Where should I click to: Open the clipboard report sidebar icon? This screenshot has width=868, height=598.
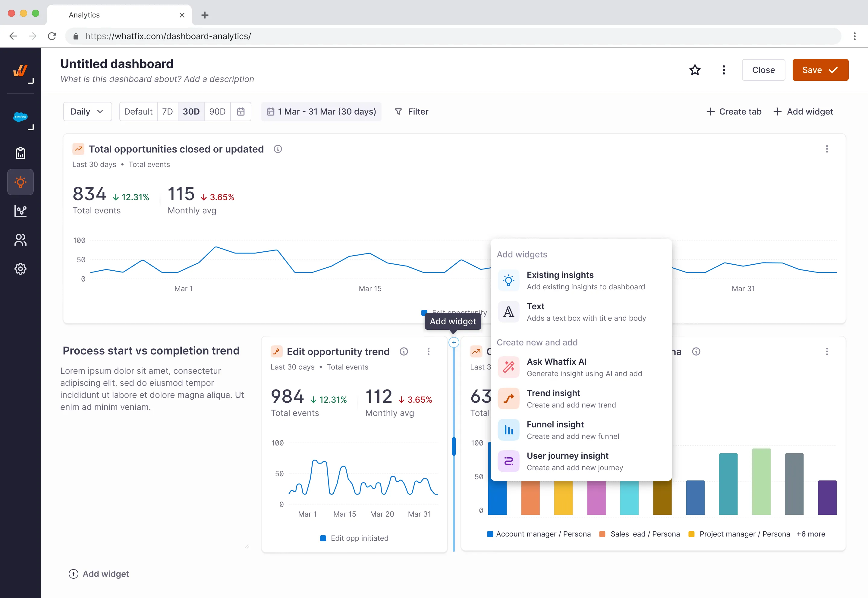pos(20,153)
